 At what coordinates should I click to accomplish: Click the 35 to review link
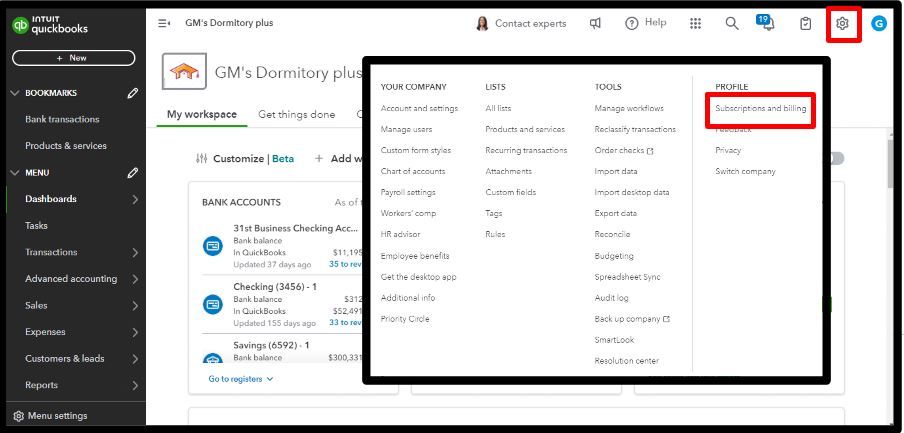click(x=345, y=264)
